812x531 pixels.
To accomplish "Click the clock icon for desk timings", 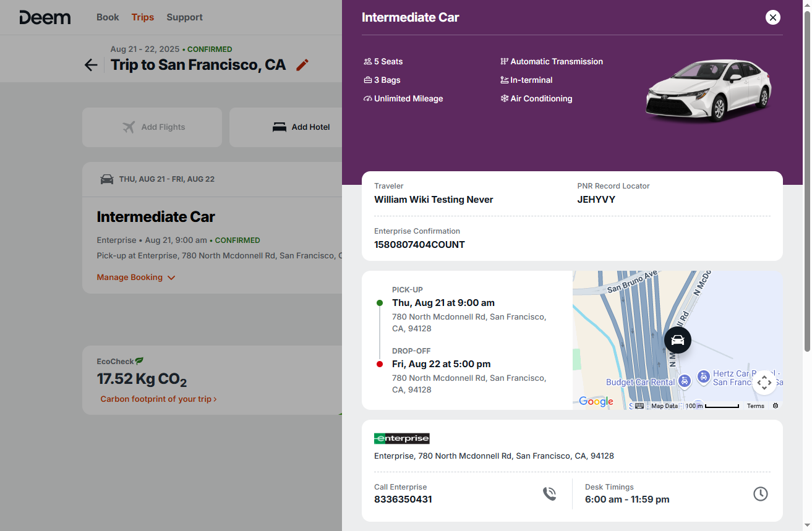I will coord(760,493).
